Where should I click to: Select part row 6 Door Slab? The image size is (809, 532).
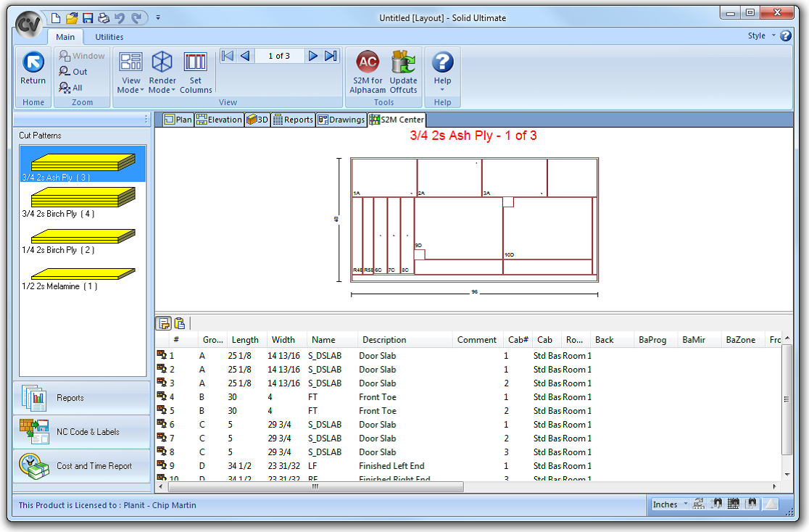pos(468,424)
